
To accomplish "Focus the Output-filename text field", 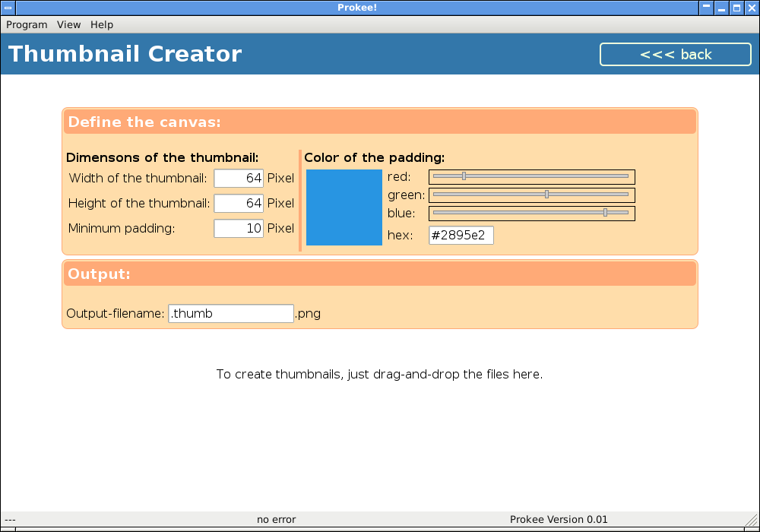I will tap(230, 314).
